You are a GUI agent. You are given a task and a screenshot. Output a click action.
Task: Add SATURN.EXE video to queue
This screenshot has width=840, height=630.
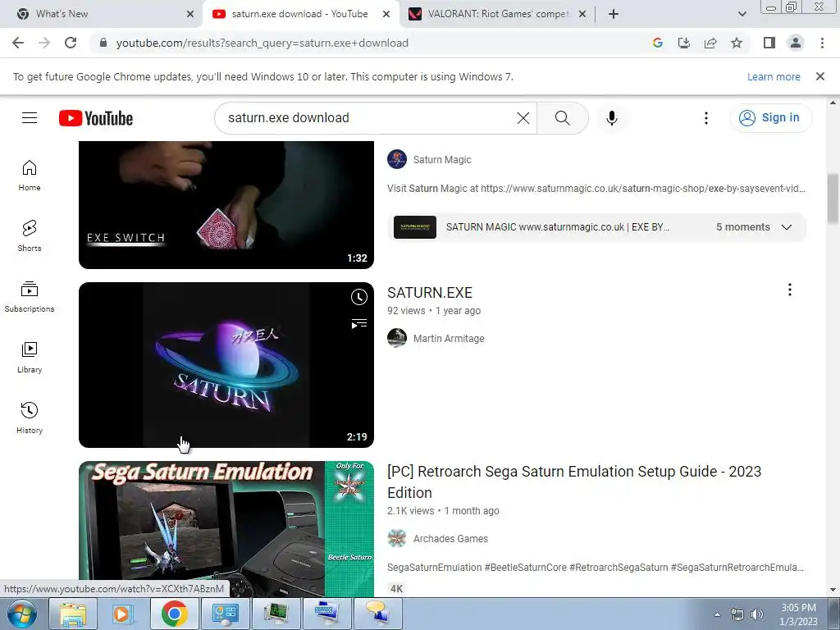tap(359, 324)
